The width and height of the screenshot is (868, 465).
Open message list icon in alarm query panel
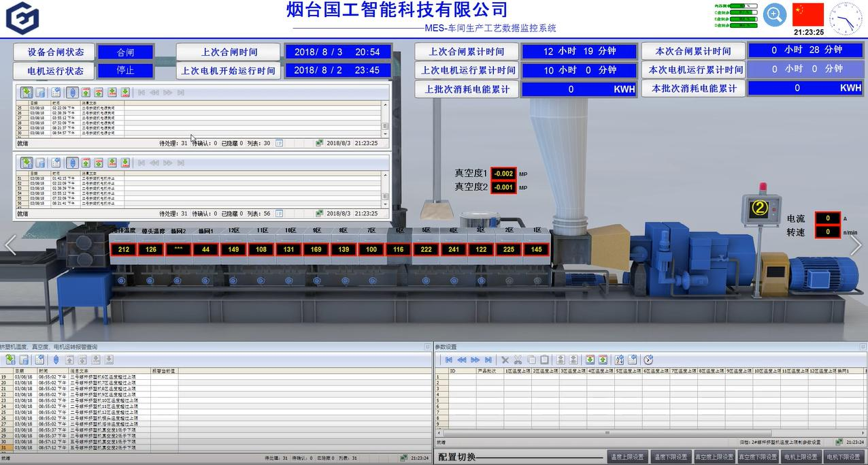pyautogui.click(x=10, y=359)
